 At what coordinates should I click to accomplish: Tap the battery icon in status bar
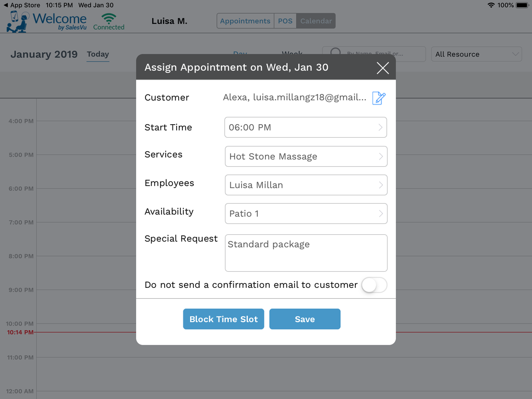coord(522,5)
